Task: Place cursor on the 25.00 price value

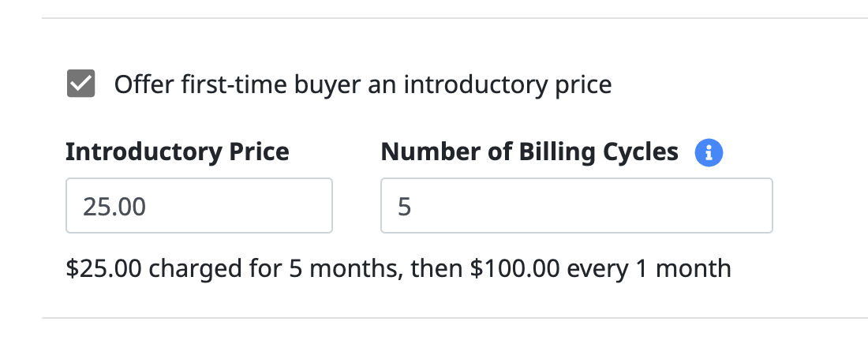Action: point(114,207)
